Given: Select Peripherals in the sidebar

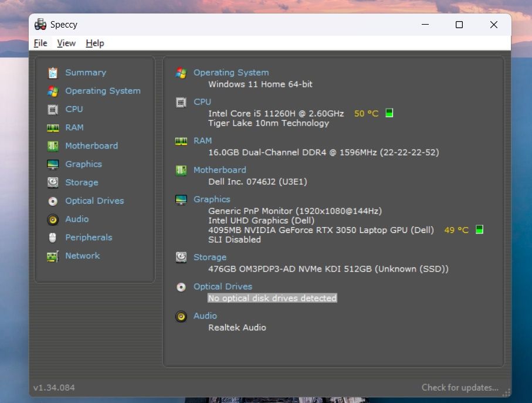Looking at the screenshot, I should coord(89,238).
